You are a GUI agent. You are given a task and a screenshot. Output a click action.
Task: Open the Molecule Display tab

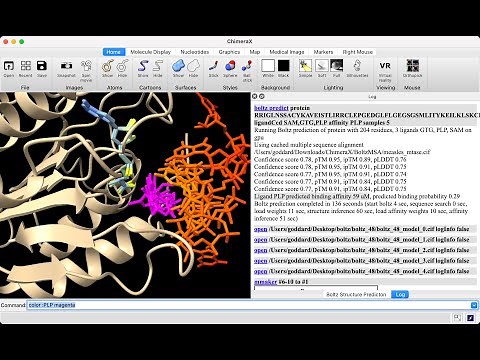[150, 52]
